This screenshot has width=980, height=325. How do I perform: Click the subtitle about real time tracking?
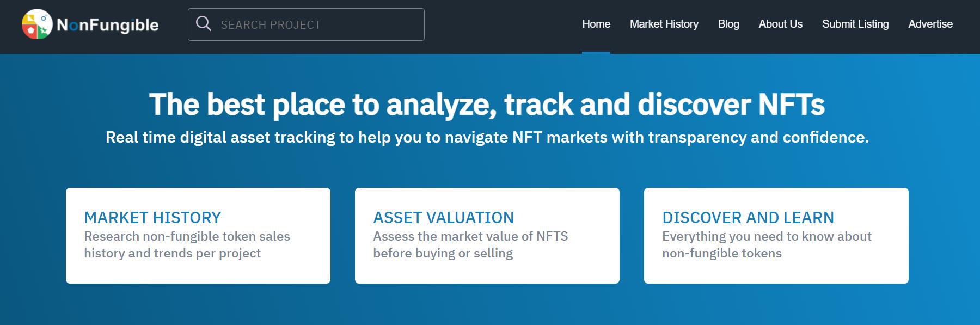point(488,138)
